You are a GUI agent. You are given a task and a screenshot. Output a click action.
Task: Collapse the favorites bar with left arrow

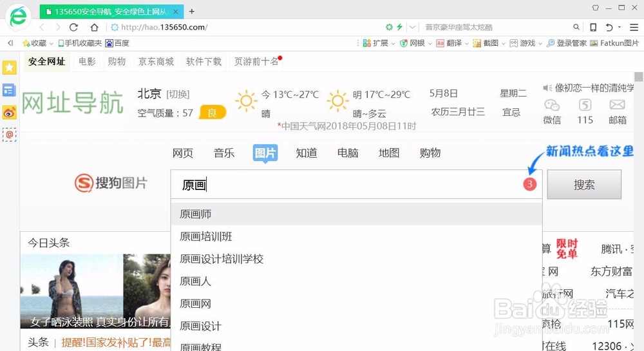click(10, 43)
